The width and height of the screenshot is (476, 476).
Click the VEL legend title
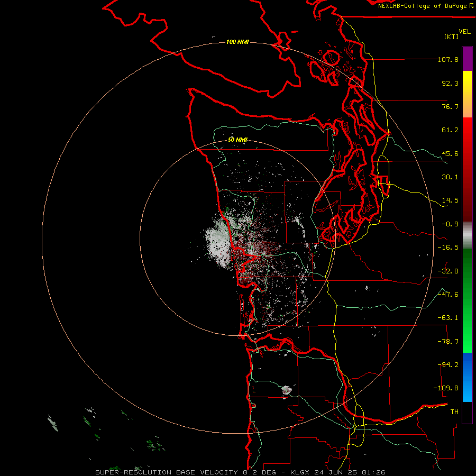[464, 31]
